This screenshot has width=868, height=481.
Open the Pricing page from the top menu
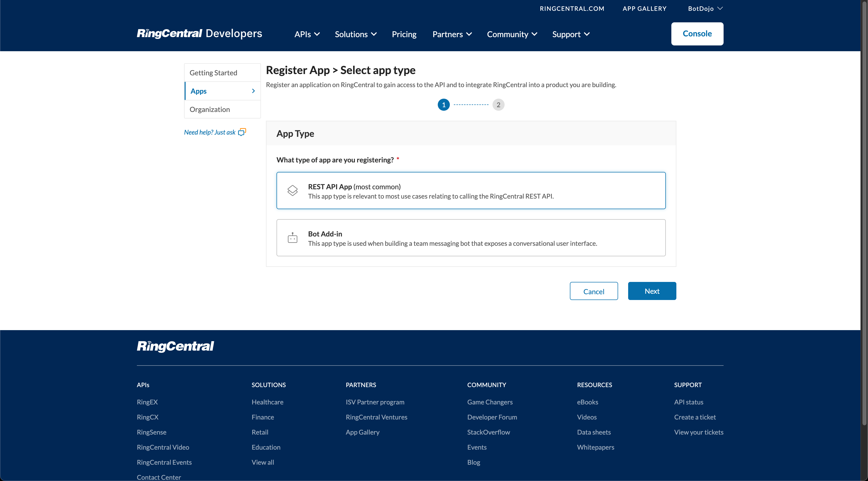(404, 34)
